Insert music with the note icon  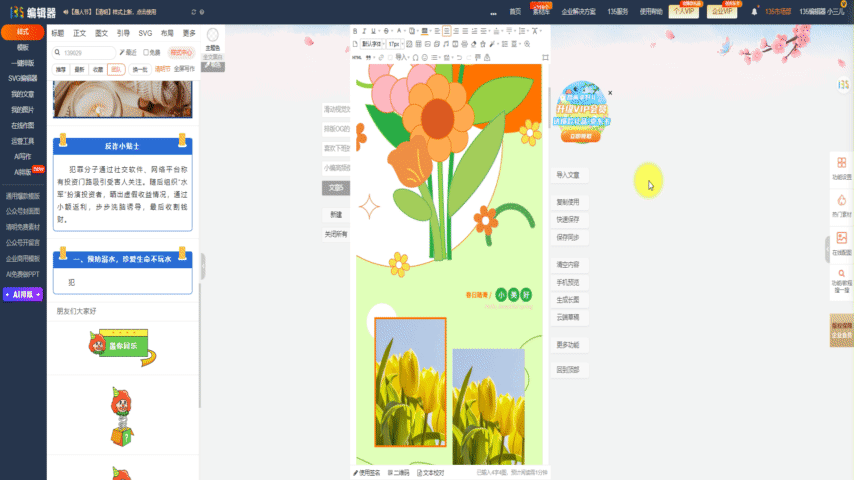[x=446, y=44]
